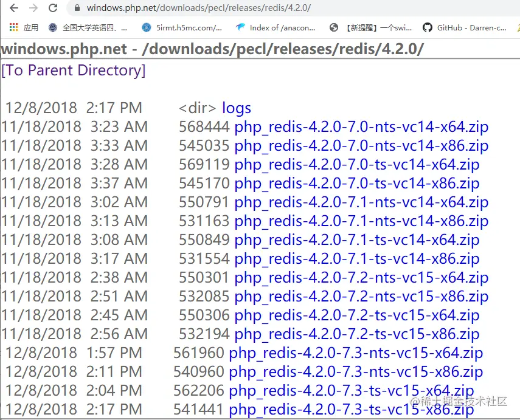The width and height of the screenshot is (520, 420).
Task: Download php_redis-4.2.0-7.1-ts-vc14-x64.zip
Action: (357, 240)
